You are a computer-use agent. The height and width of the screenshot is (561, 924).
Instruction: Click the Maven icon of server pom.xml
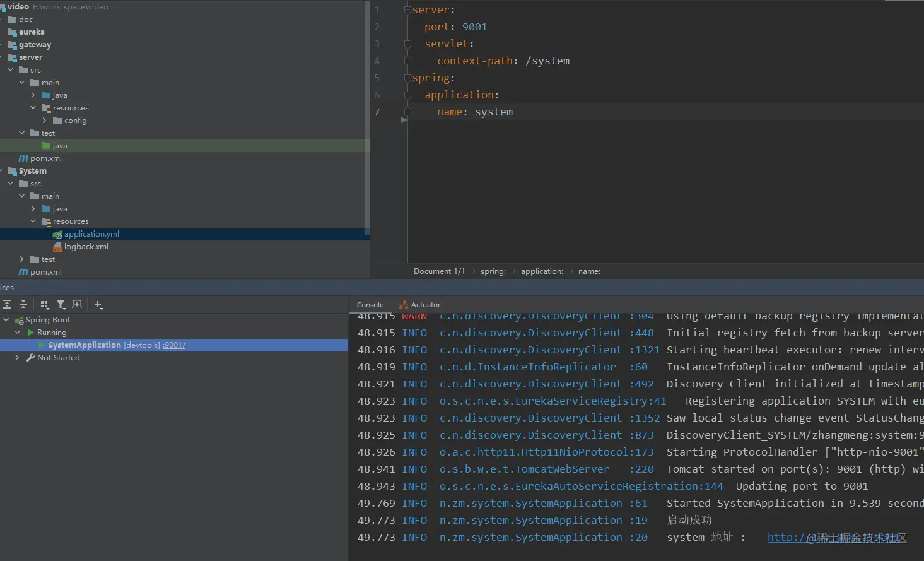pos(23,158)
